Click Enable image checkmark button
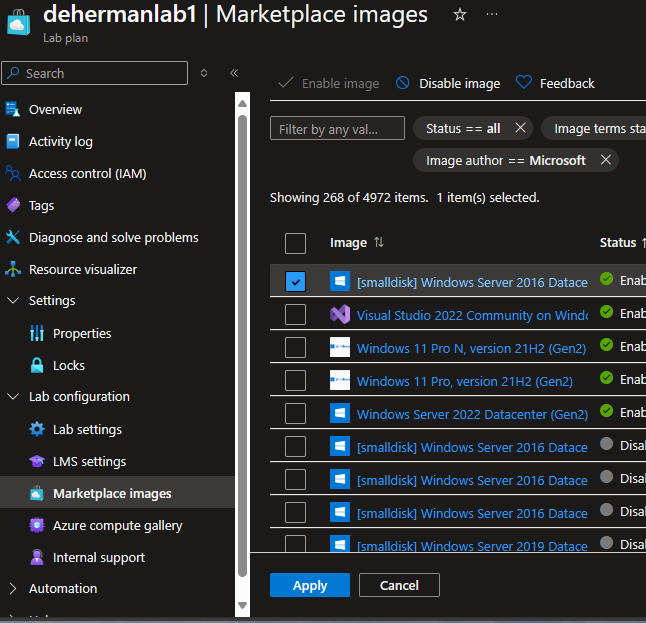The width and height of the screenshot is (646, 623). coord(329,83)
